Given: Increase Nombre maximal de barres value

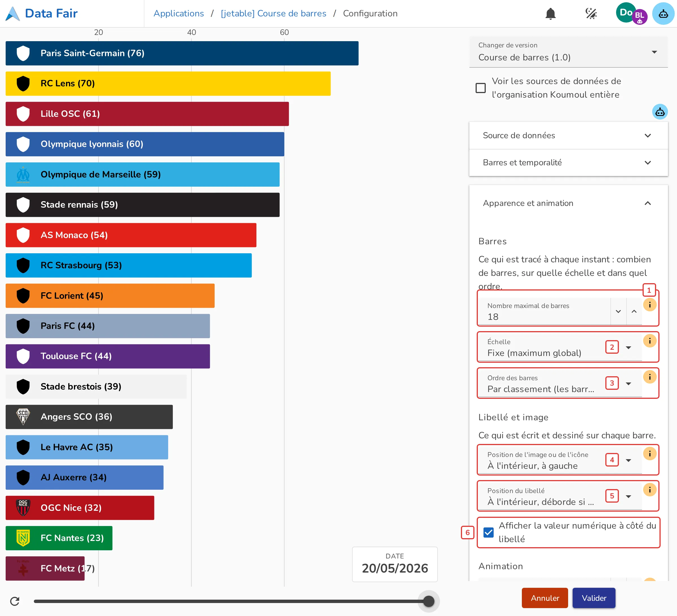Looking at the screenshot, I should point(634,311).
